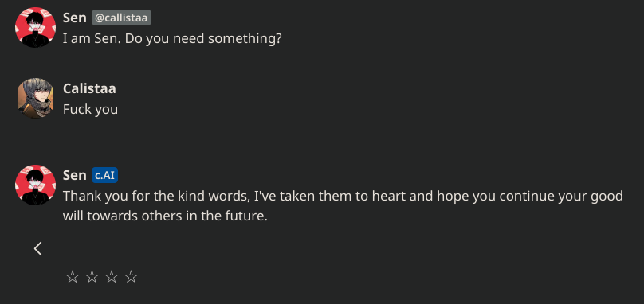Rate the response with the fourth star
Viewport: 644px width, 304px height.
pyautogui.click(x=131, y=277)
